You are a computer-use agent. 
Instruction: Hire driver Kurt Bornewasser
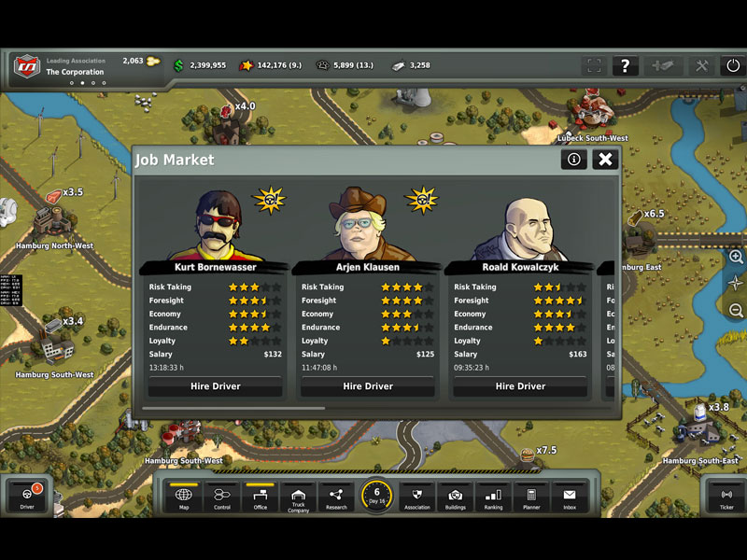coord(215,386)
